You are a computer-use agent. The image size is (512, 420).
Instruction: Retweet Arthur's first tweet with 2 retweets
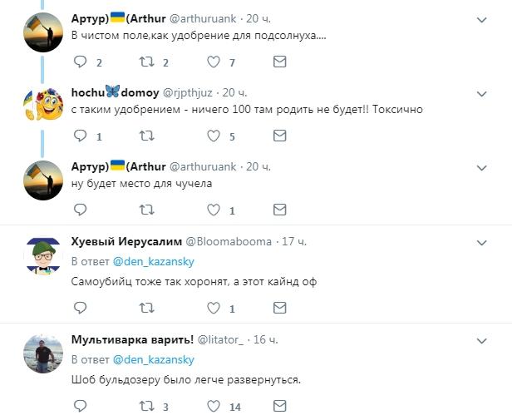147,62
